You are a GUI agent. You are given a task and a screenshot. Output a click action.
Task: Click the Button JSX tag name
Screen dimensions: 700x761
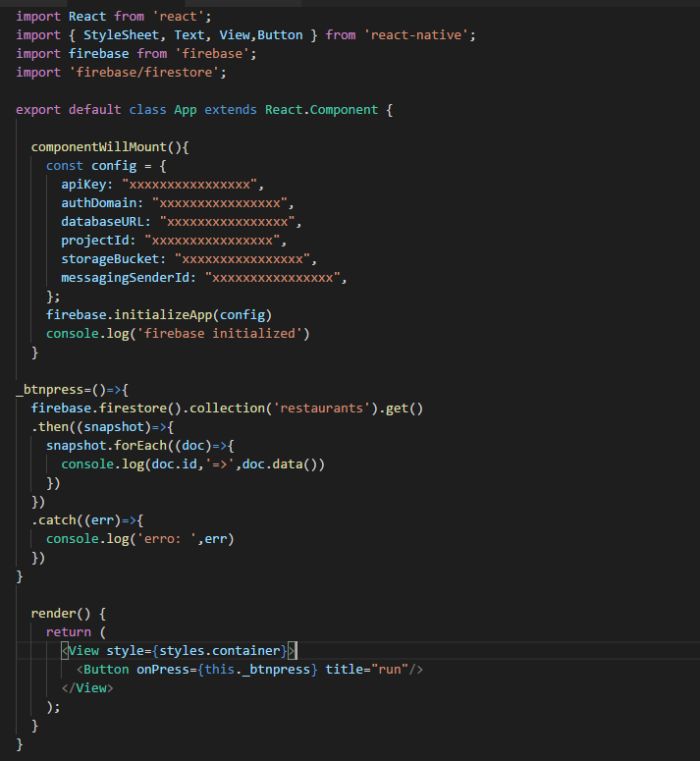click(x=106, y=670)
